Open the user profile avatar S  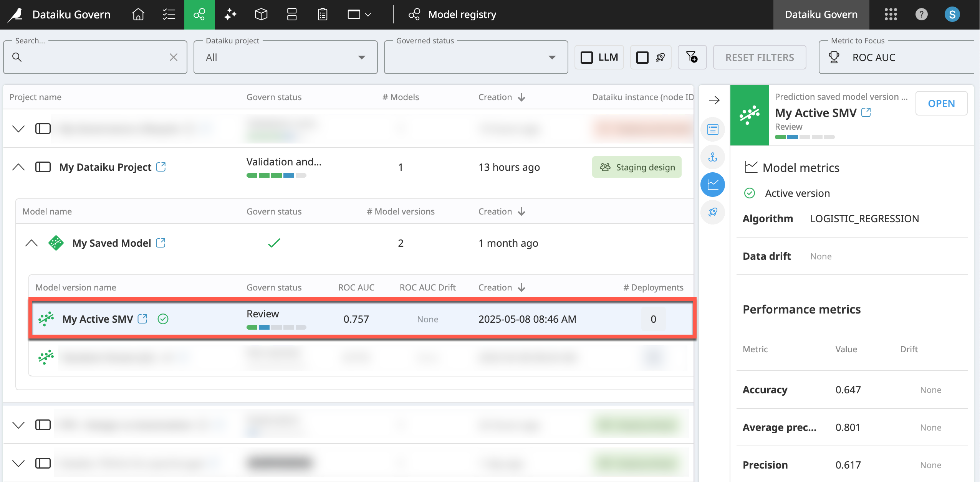(952, 15)
